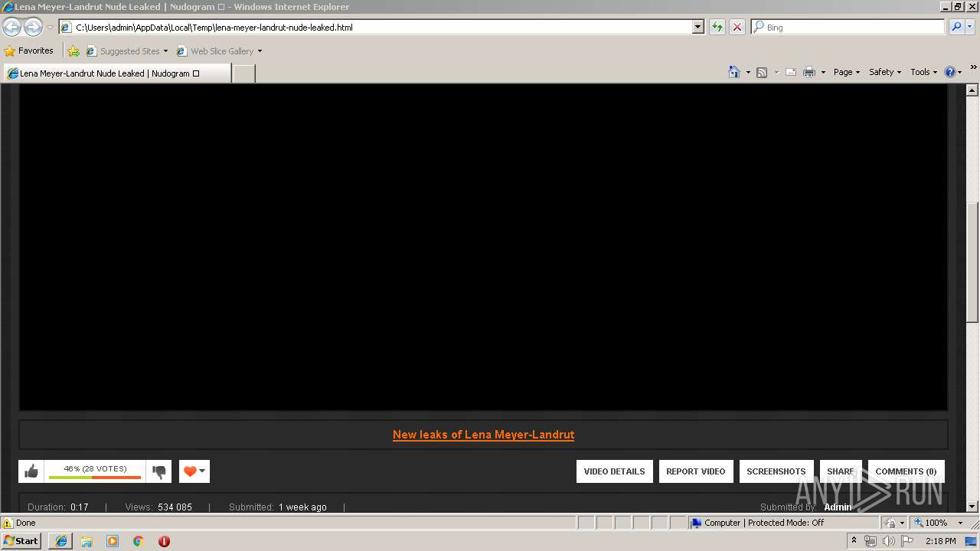Expand the address bar autocomplete dropdown
980x551 pixels.
[x=698, y=27]
